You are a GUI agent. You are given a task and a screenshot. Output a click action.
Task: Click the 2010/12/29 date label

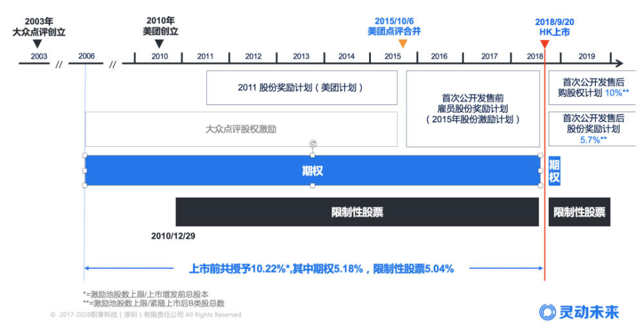pyautogui.click(x=173, y=236)
